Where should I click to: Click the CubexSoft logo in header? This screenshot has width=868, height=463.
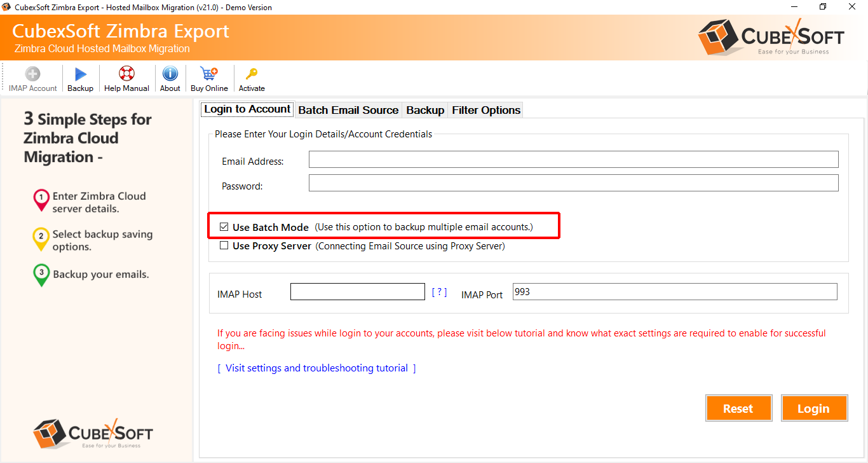click(771, 36)
